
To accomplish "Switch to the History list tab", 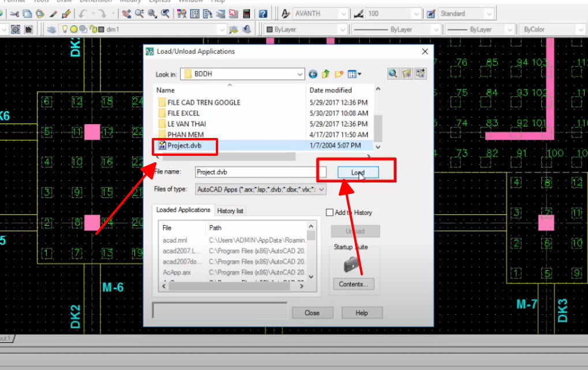I will pyautogui.click(x=230, y=211).
